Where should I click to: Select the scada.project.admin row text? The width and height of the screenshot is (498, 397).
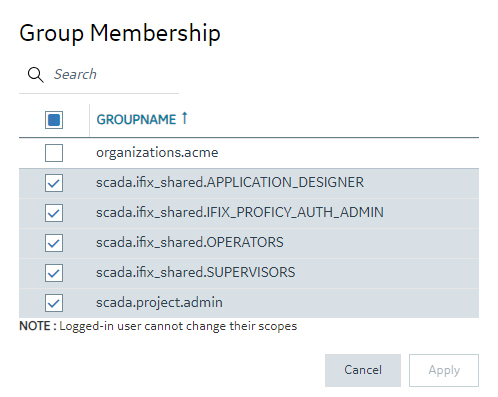coord(159,303)
